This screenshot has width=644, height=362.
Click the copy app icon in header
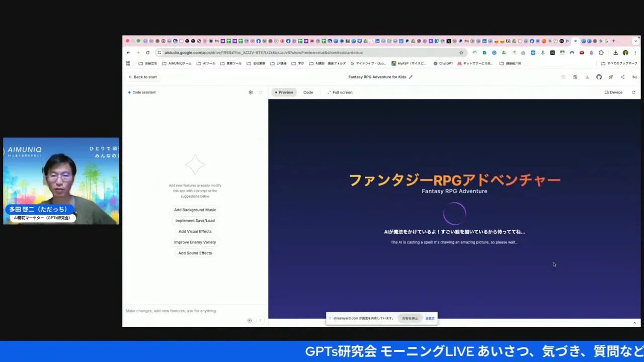click(575, 77)
